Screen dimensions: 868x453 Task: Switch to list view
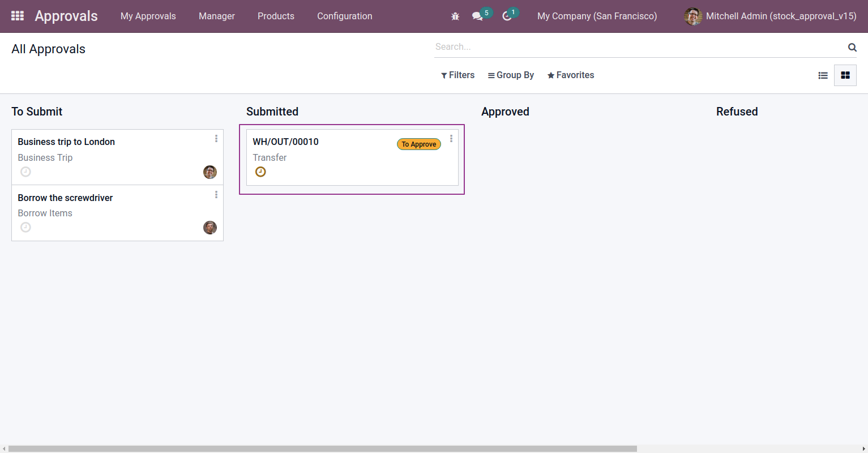tap(823, 75)
